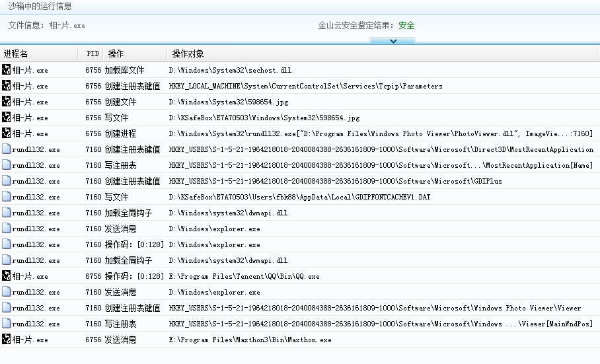
Task: Click the file icon in the GDIPlus row
Action: click(6, 180)
